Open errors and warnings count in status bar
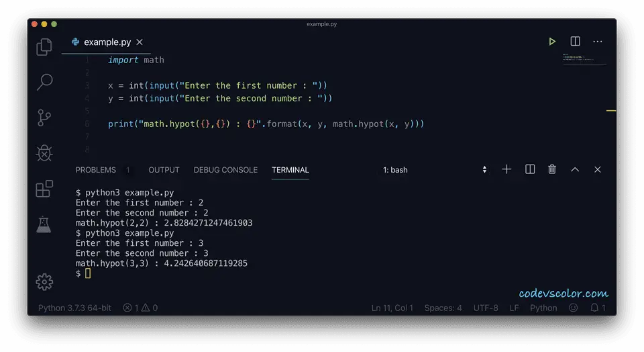Image resolution: width=644 pixels, height=352 pixels. [x=140, y=308]
